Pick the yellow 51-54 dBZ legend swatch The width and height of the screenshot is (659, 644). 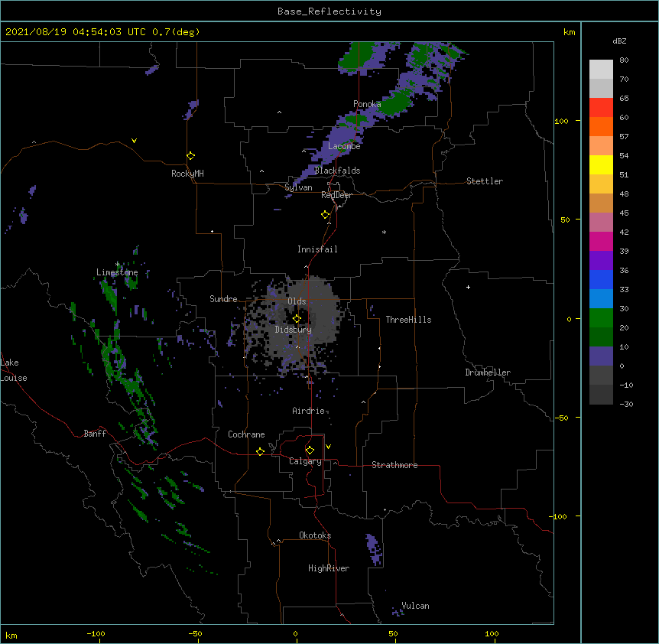coord(601,164)
